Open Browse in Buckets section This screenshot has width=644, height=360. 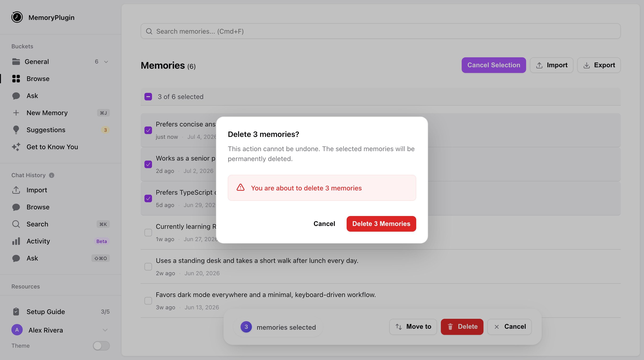61,78
